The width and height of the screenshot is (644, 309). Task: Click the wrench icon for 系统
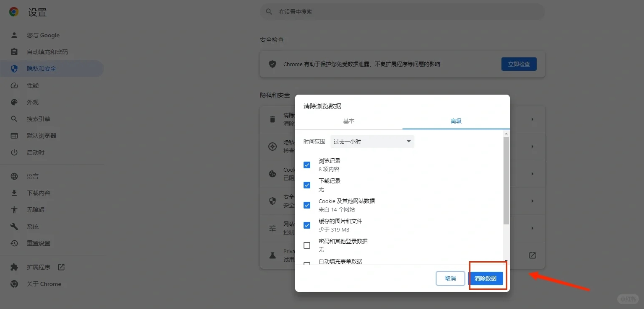point(14,227)
